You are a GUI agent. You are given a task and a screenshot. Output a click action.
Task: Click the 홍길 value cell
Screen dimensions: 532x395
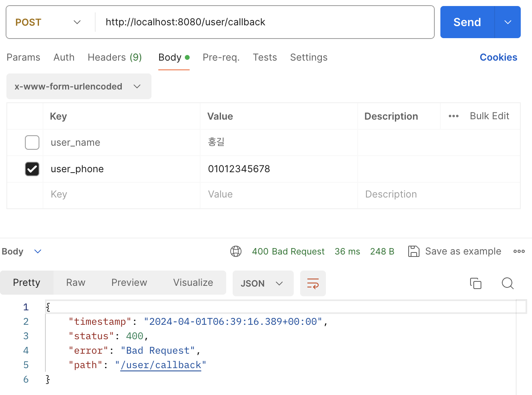point(279,143)
